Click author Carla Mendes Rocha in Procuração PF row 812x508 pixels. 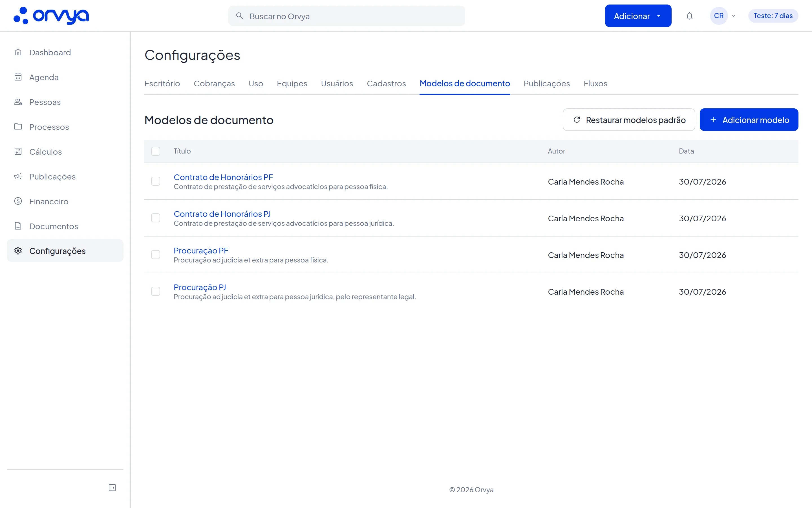pos(586,255)
